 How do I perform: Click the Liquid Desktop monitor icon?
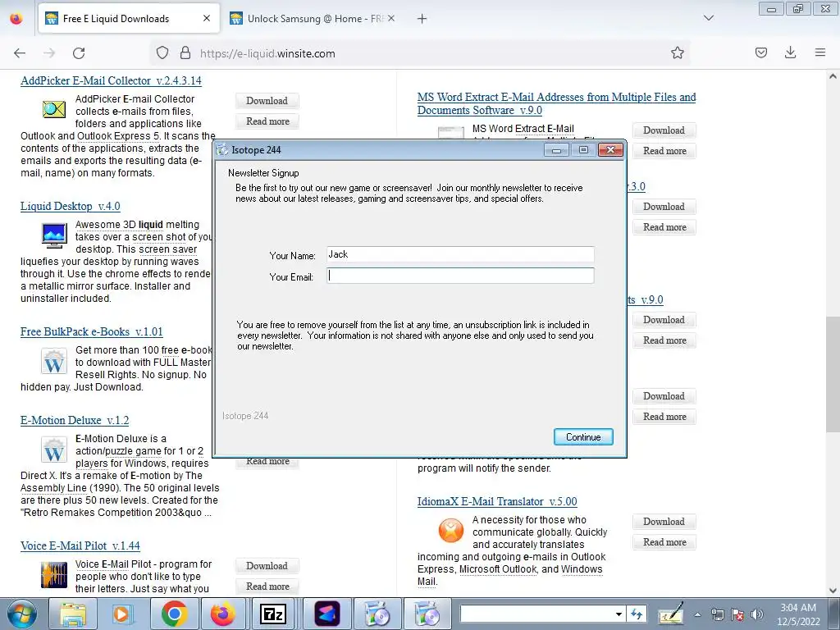(54, 235)
